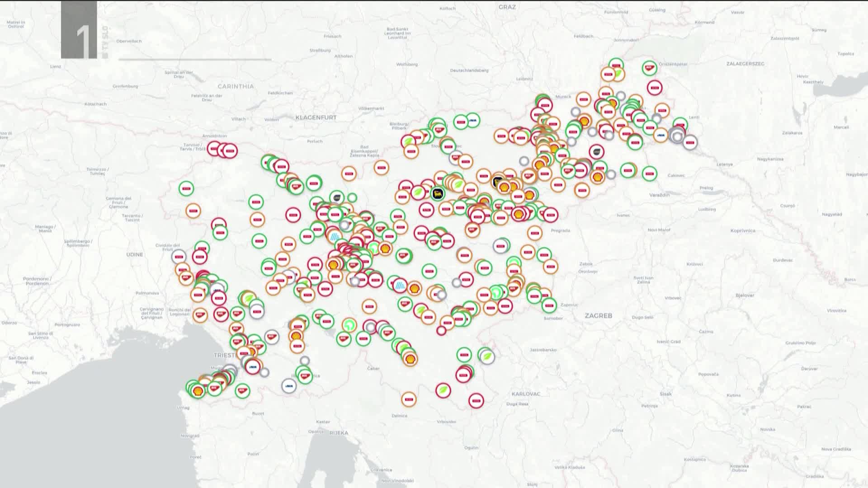Viewport: 868px width, 488px height.
Task: Click the ZAGREB city label
Action: point(598,316)
